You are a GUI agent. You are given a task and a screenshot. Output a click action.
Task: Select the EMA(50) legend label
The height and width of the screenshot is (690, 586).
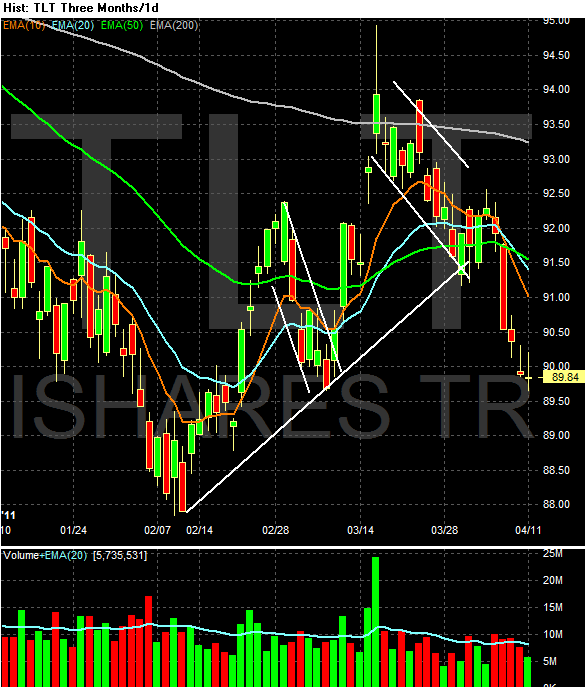click(122, 26)
